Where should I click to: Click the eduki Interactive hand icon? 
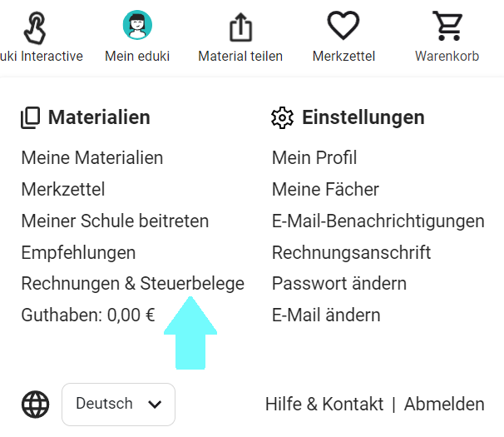[33, 27]
